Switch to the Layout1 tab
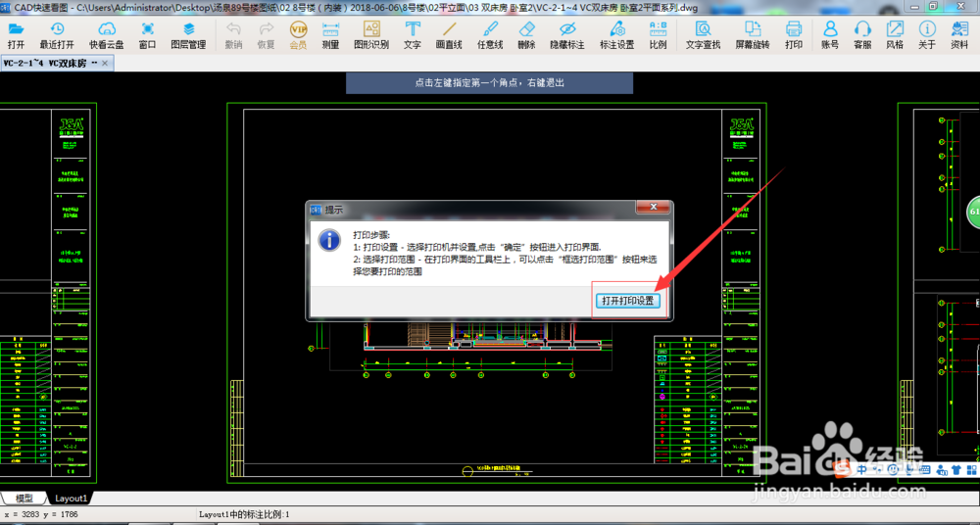The width and height of the screenshot is (980, 525). pyautogui.click(x=71, y=499)
